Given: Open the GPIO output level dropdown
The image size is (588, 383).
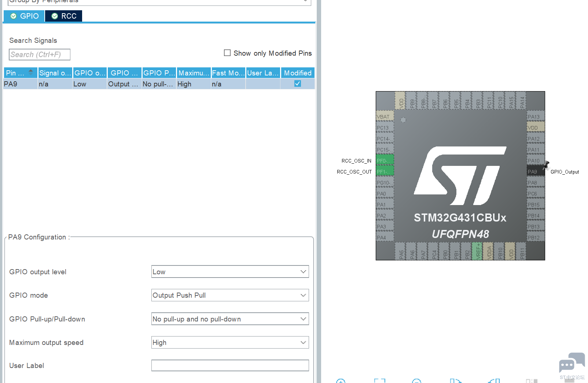Looking at the screenshot, I should (230, 272).
